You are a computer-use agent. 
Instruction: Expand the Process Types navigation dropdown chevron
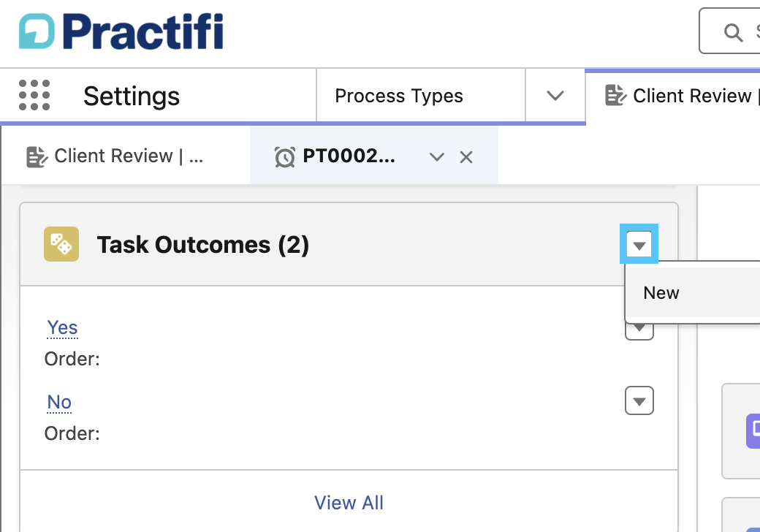[x=555, y=96]
